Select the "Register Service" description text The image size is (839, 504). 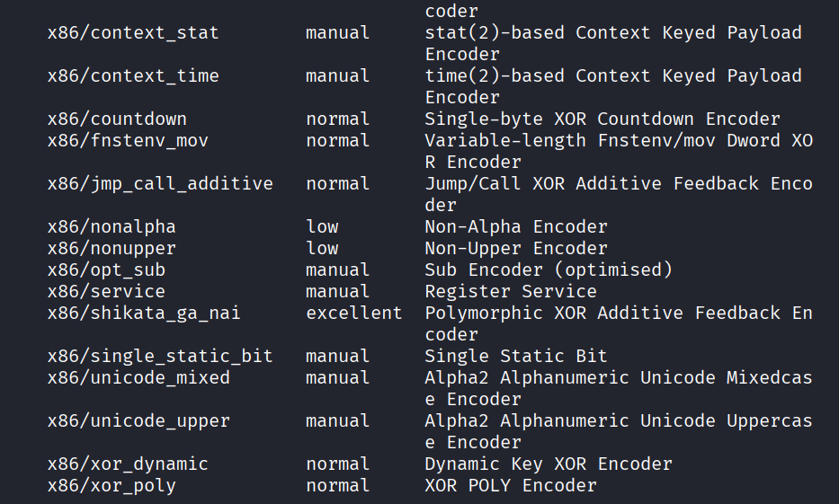point(511,291)
